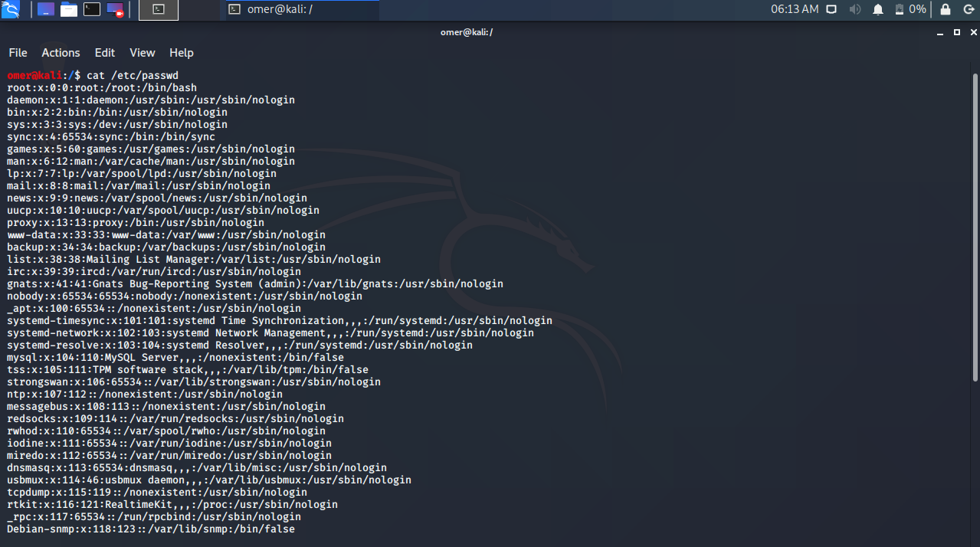Viewport: 980px width, 547px height.
Task: Click the tss TPM software stack line
Action: click(x=188, y=369)
